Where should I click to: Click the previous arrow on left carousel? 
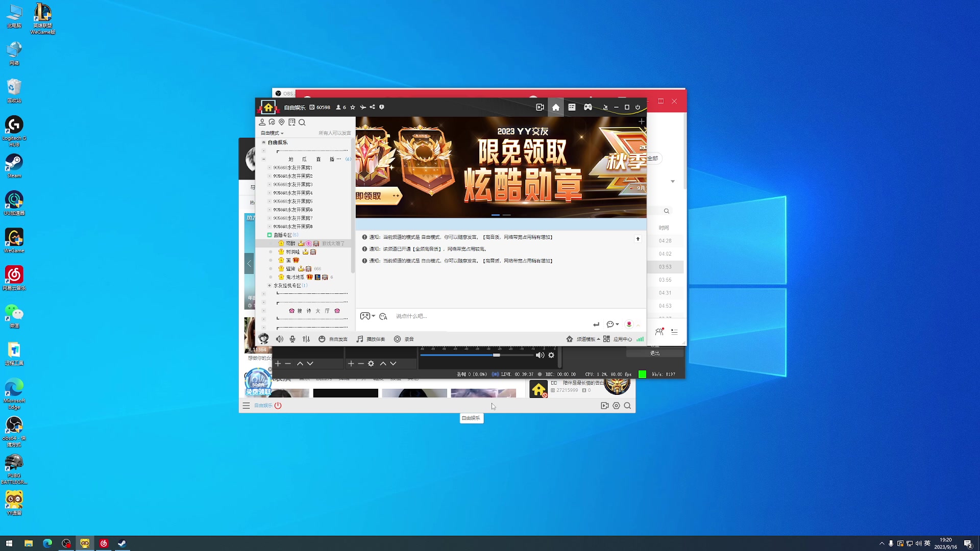(249, 264)
